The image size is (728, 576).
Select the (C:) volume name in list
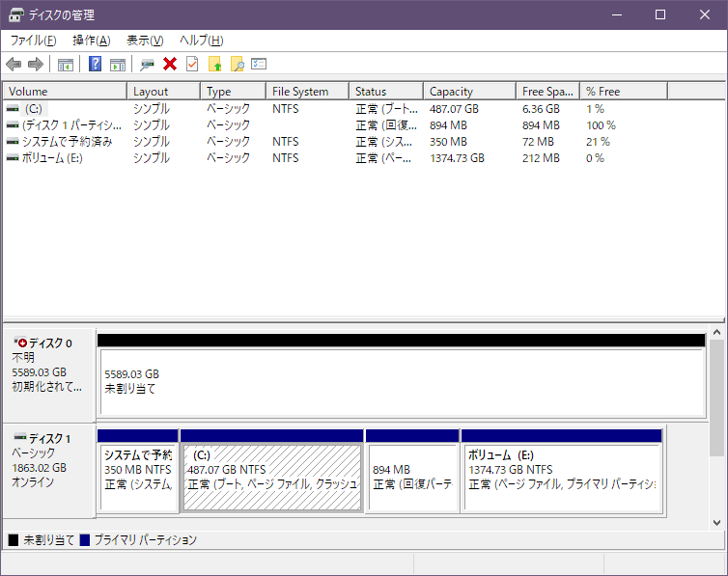click(34, 108)
